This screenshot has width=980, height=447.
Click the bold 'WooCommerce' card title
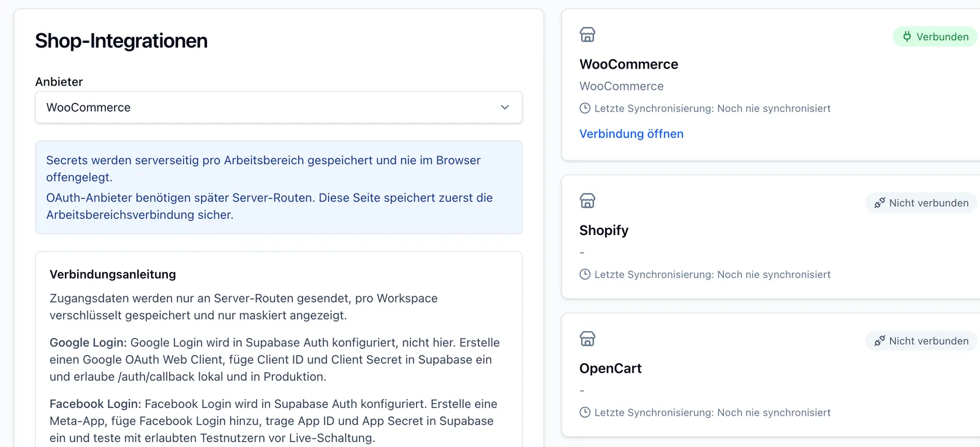tap(629, 64)
